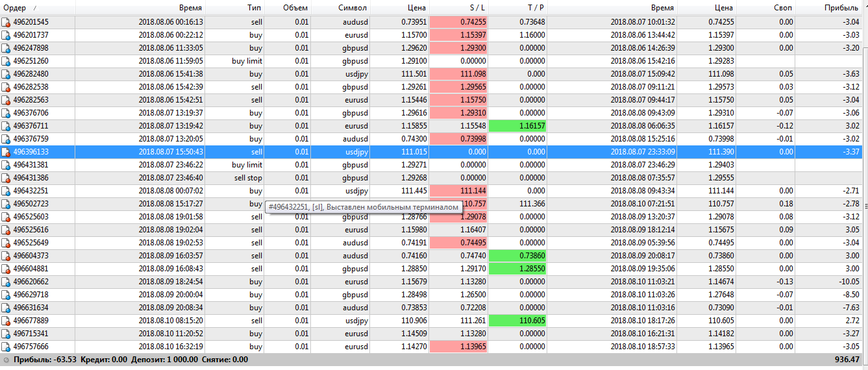This screenshot has height=370, width=868.
Task: Click green take profit cell 1.28550
Action: 517,269
